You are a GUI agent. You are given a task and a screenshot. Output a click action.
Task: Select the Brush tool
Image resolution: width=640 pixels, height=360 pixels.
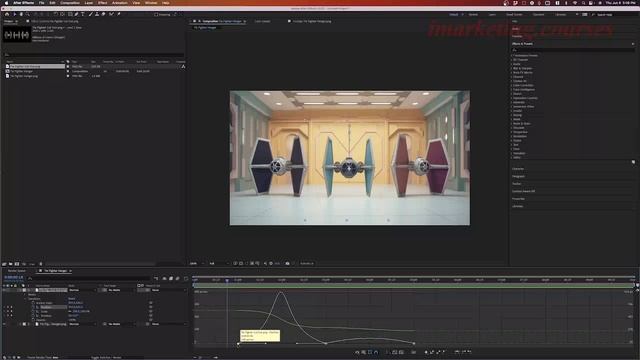[x=90, y=14]
